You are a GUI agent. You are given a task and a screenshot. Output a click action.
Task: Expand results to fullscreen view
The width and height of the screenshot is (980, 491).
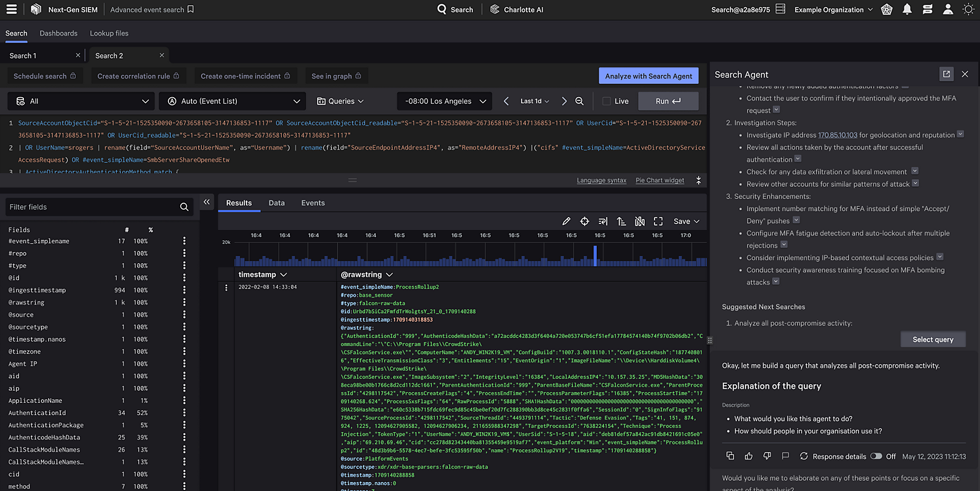click(x=658, y=221)
